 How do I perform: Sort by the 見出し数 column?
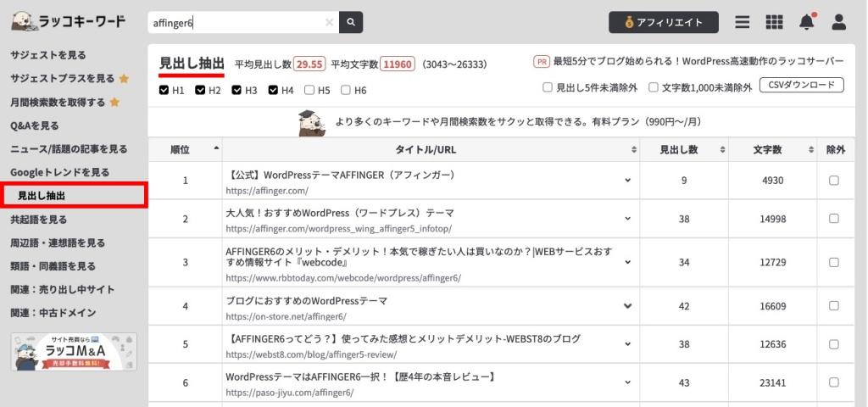[684, 149]
